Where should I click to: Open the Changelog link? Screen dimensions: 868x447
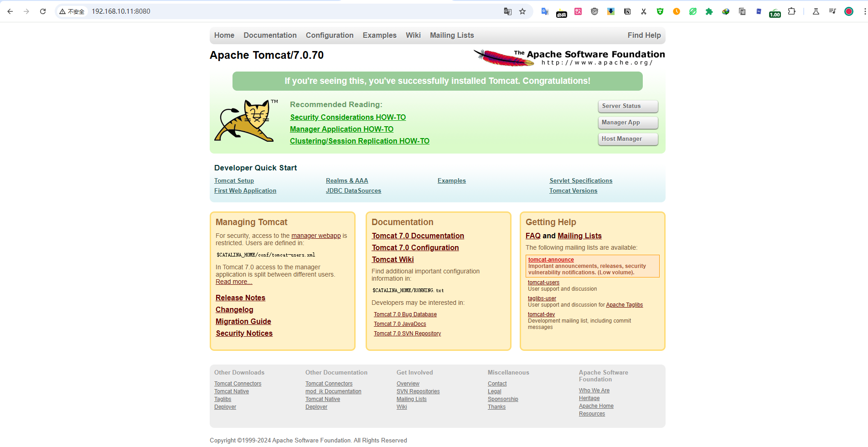pyautogui.click(x=234, y=309)
